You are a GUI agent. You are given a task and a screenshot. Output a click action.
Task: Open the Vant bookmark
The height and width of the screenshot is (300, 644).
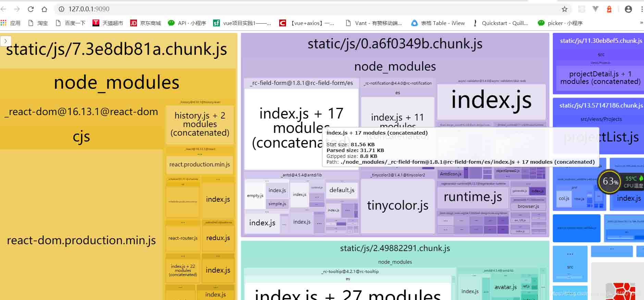point(374,23)
